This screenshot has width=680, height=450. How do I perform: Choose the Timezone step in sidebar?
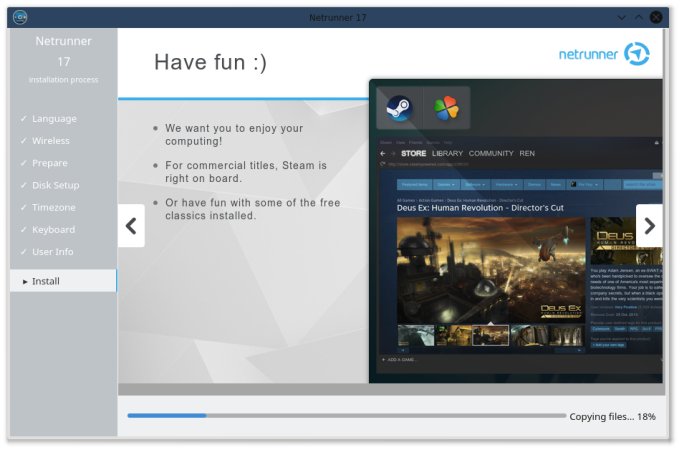(x=54, y=207)
